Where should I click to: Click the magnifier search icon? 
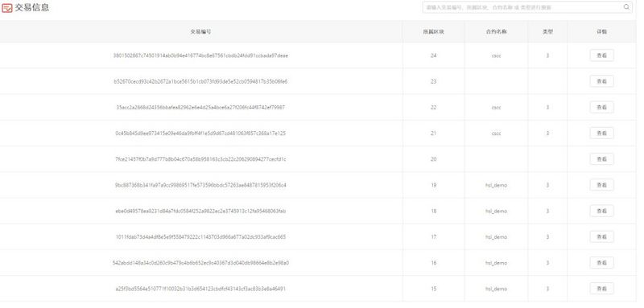(x=626, y=7)
